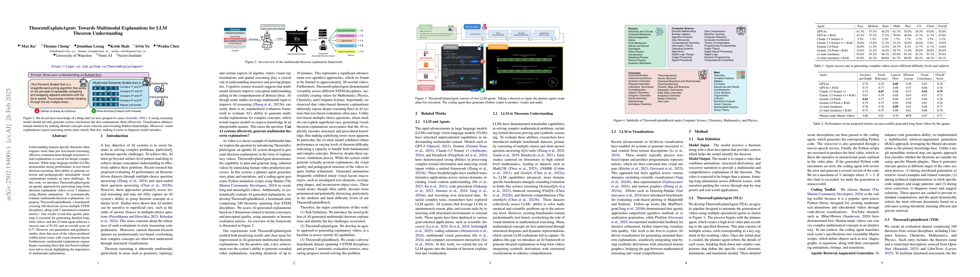This screenshot has height=277, width=980.
Task: Click the server-and-evaluator icon above 'Evaluation' in Figure 2
Action: pyautogui.click(x=323, y=40)
